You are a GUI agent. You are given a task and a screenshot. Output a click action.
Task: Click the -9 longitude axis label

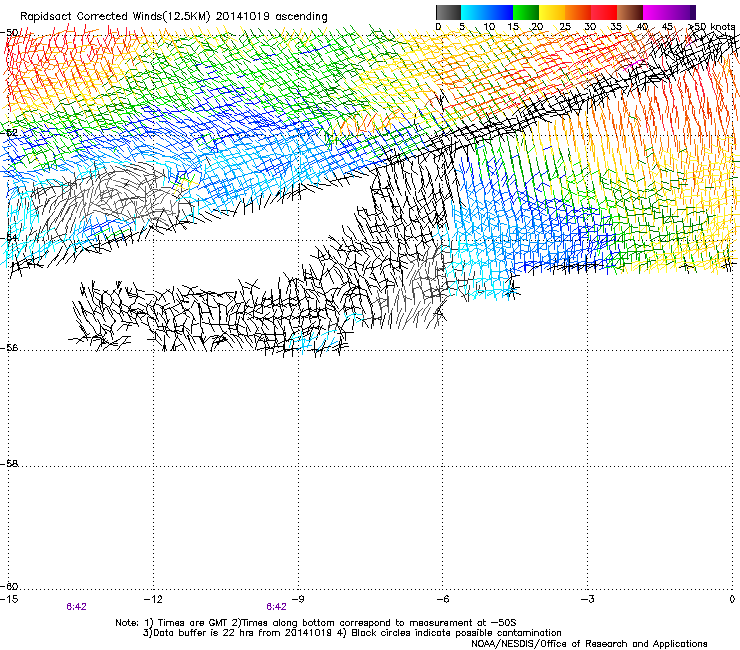click(x=298, y=599)
